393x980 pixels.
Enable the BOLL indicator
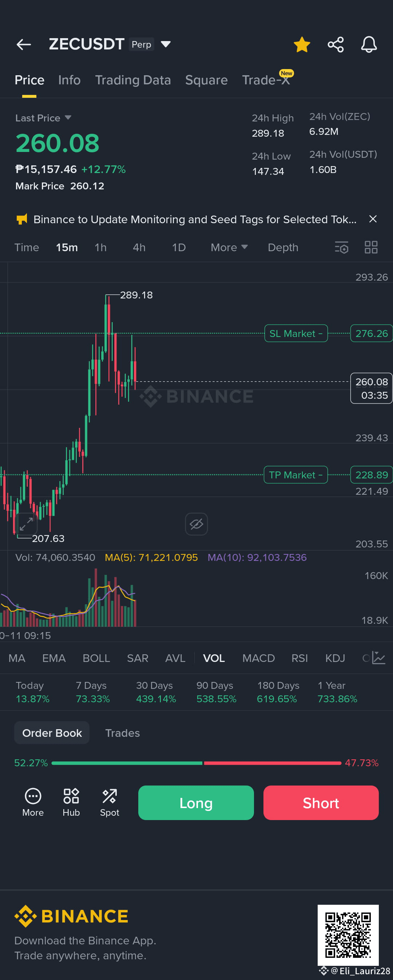pyautogui.click(x=96, y=658)
